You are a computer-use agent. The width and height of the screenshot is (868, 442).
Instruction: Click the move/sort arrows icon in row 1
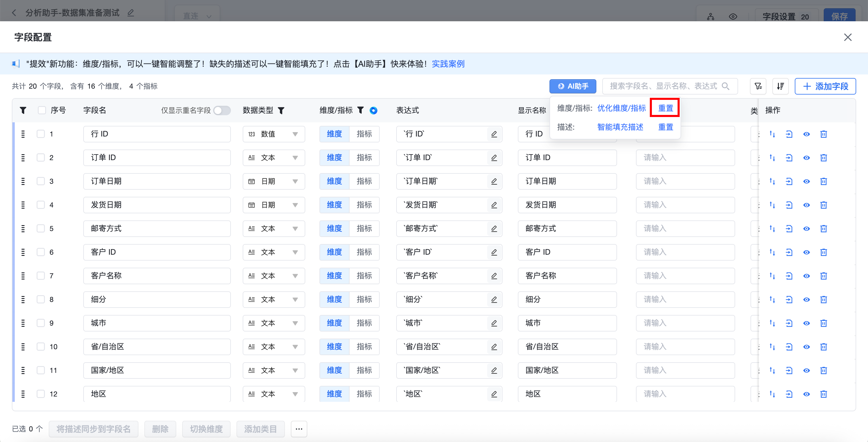click(x=772, y=134)
